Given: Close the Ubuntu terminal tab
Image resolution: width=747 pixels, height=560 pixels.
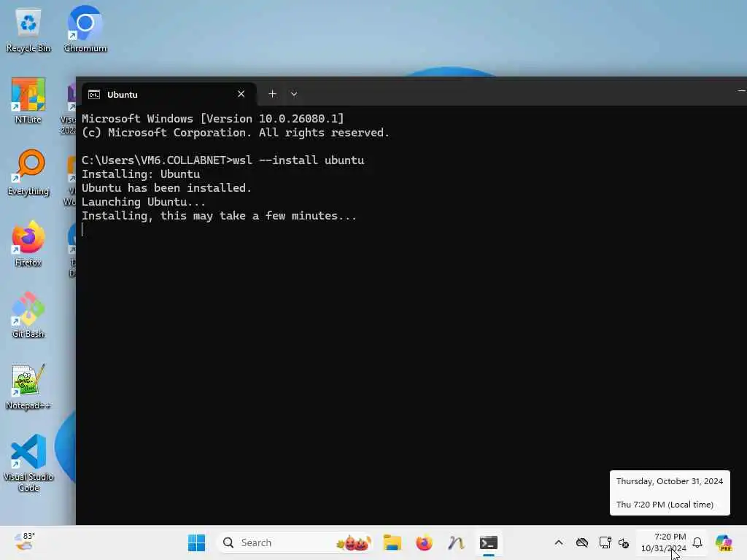Looking at the screenshot, I should (x=241, y=94).
